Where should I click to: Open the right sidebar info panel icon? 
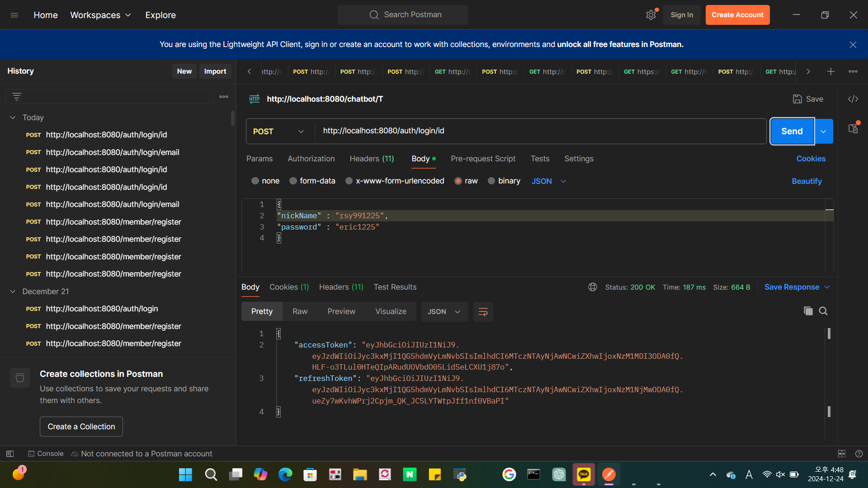[853, 129]
